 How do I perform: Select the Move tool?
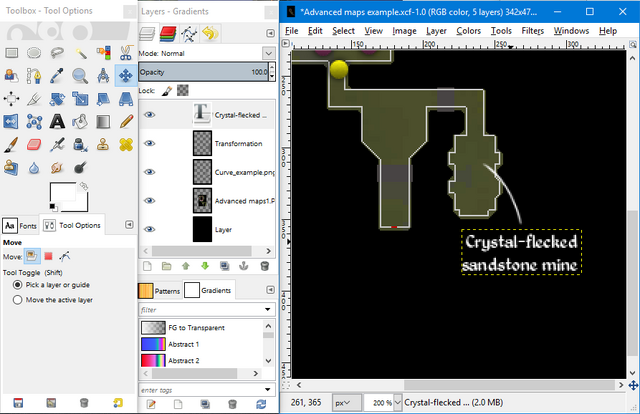126,76
